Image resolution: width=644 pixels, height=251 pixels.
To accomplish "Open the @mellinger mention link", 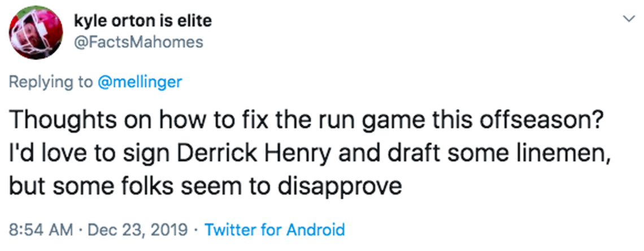I will point(140,82).
